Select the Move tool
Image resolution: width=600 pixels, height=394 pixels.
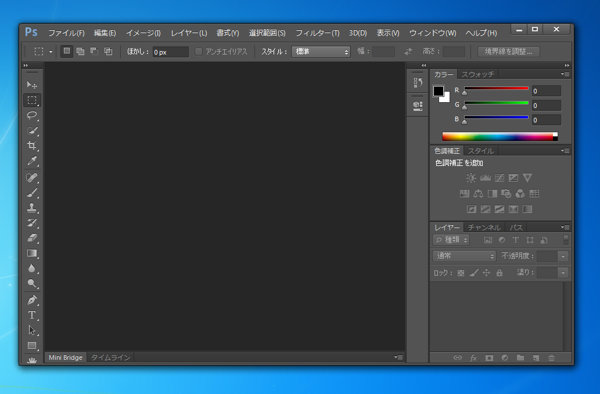click(32, 85)
